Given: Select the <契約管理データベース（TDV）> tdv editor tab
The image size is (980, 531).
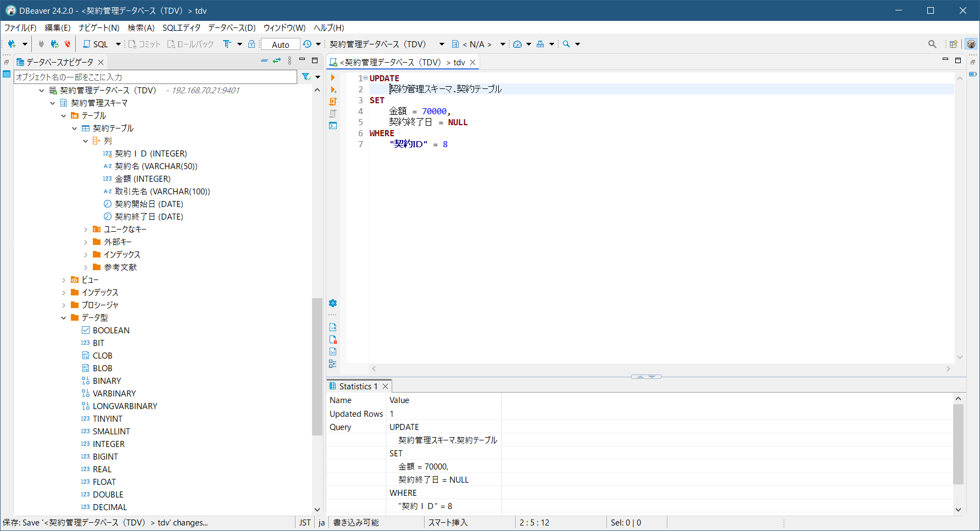Looking at the screenshot, I should point(402,62).
